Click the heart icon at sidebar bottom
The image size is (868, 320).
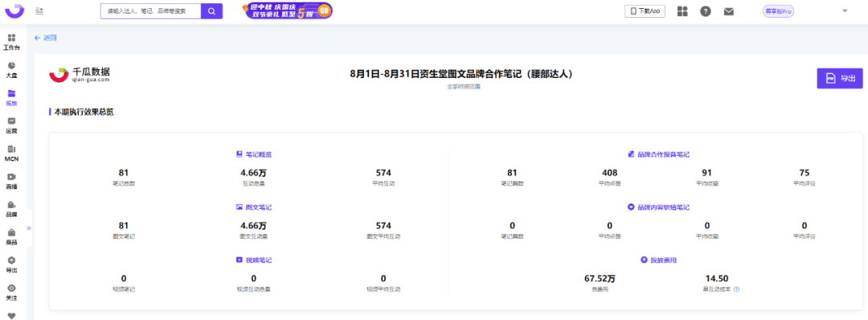point(11,315)
